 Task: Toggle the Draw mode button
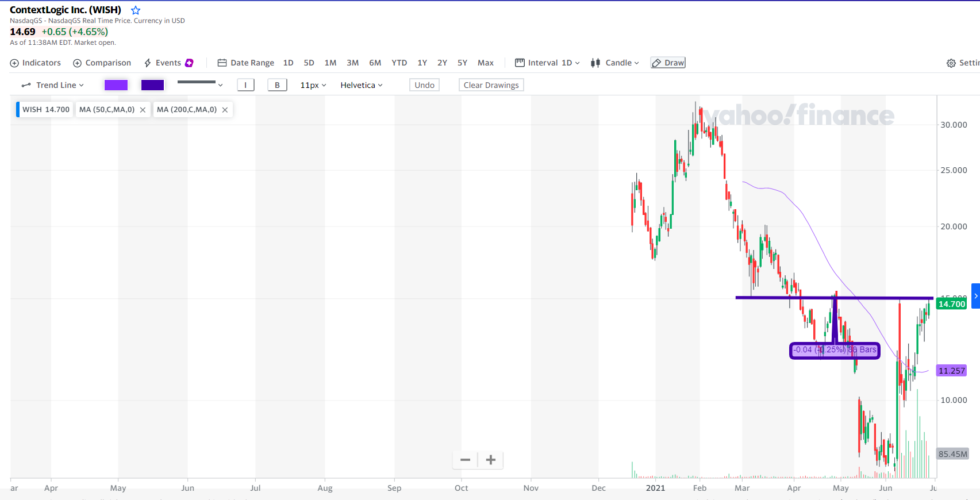point(668,63)
